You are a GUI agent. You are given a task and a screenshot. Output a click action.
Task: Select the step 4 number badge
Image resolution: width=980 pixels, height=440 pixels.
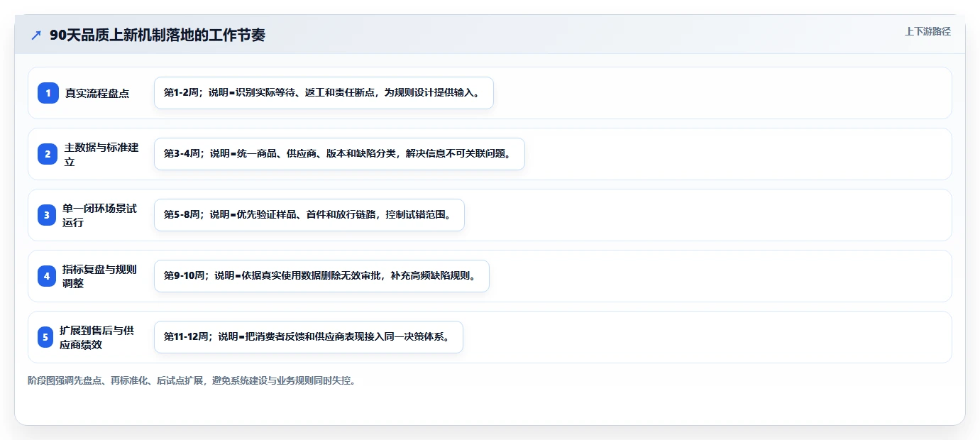47,276
